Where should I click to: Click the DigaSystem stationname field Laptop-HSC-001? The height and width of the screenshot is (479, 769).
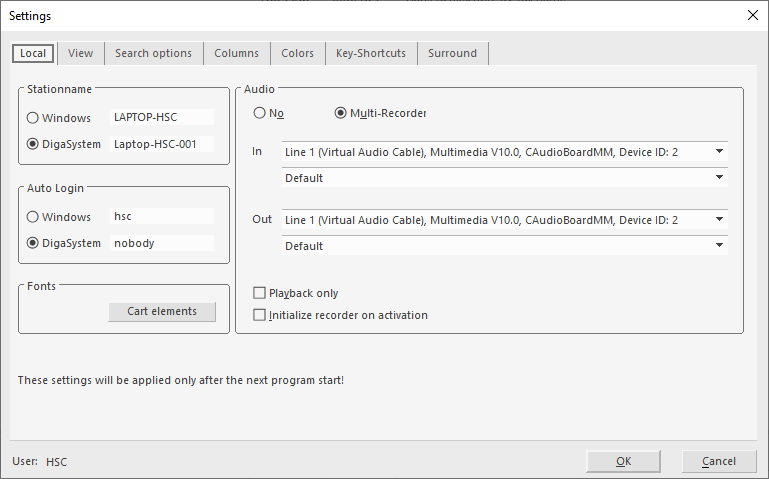point(161,144)
